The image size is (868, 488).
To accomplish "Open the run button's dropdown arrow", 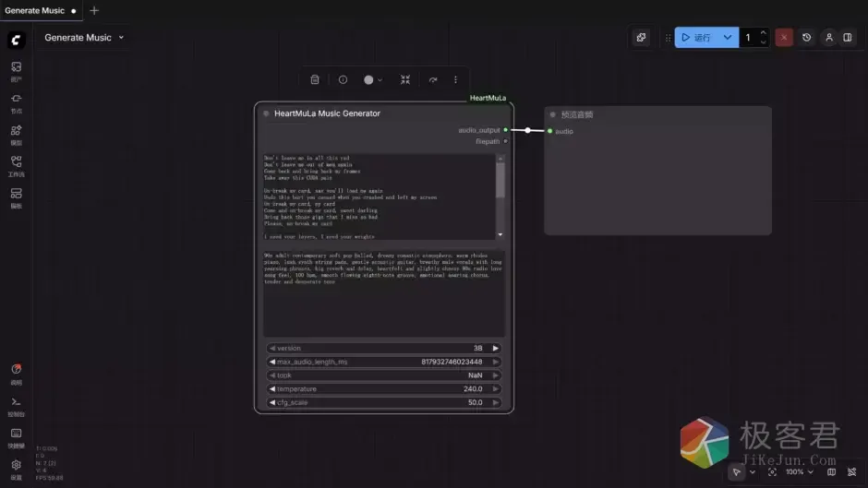I will 728,38.
